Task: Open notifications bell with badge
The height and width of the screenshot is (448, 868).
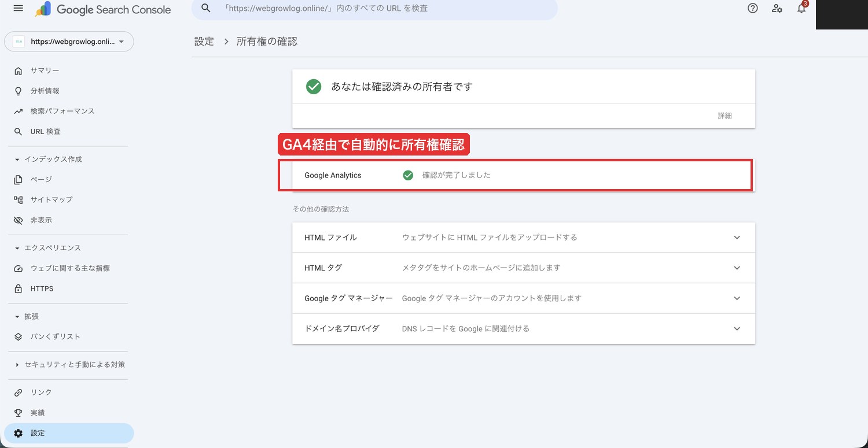Action: tap(801, 8)
